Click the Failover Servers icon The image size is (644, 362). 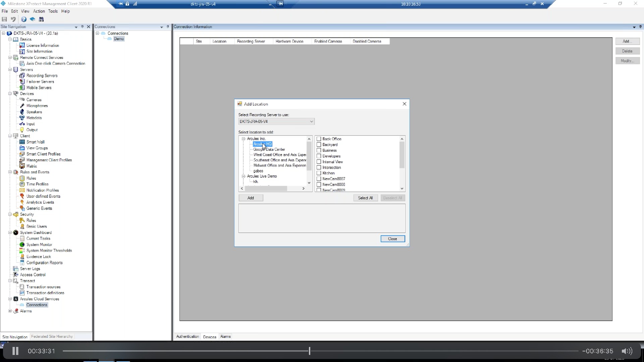coord(22,81)
